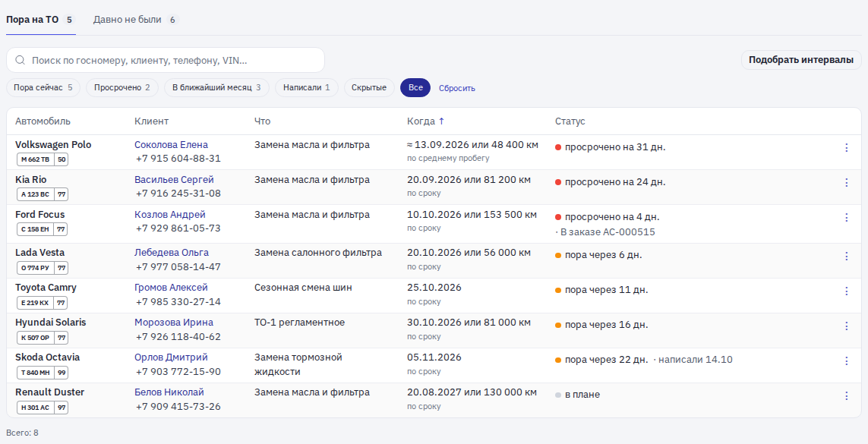
Task: Click Сезонная смена шин cell
Action: point(303,288)
